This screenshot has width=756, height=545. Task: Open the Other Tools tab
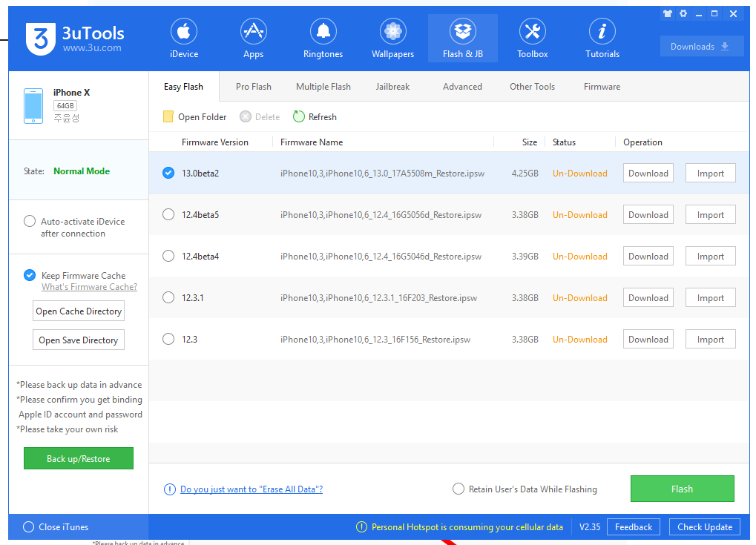(532, 87)
